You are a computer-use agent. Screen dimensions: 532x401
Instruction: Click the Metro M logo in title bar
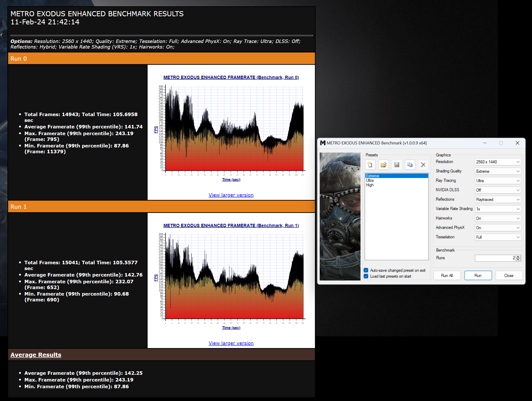(x=323, y=143)
